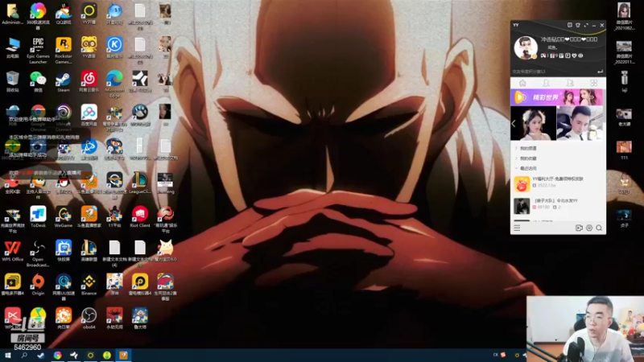Switch to YY's third person-outline tab
The image size is (644, 362).
pyautogui.click(x=570, y=83)
